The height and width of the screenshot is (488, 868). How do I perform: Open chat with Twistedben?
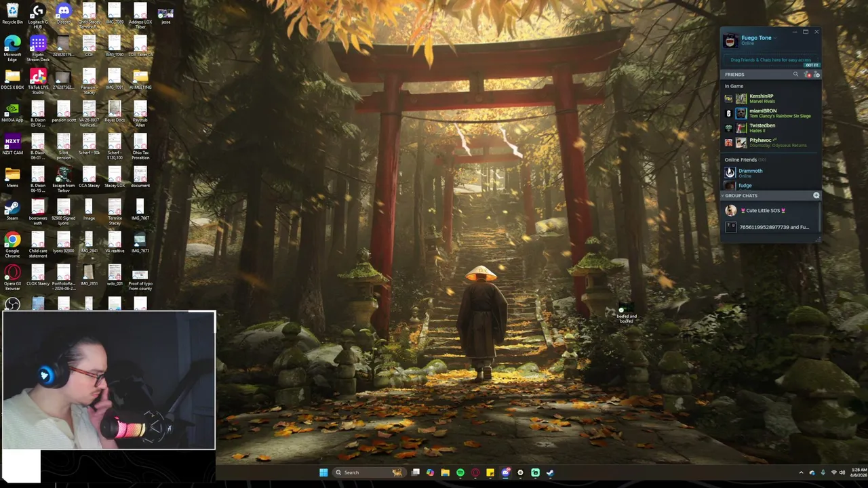tap(771, 128)
